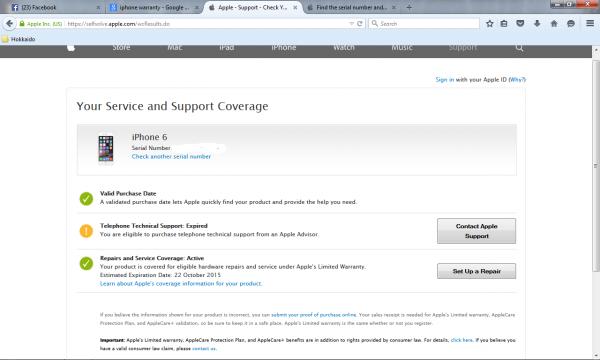Click the Pocket icon in the toolbar
Screen dimensions: 600x360
tap(520, 24)
